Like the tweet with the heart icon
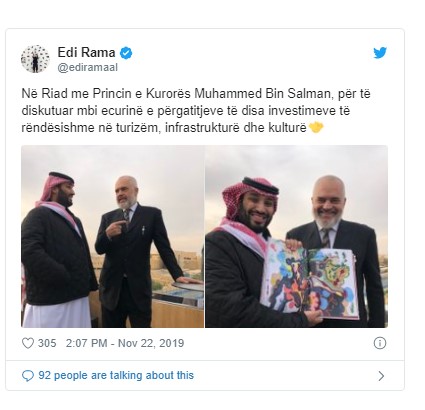 (x=28, y=343)
